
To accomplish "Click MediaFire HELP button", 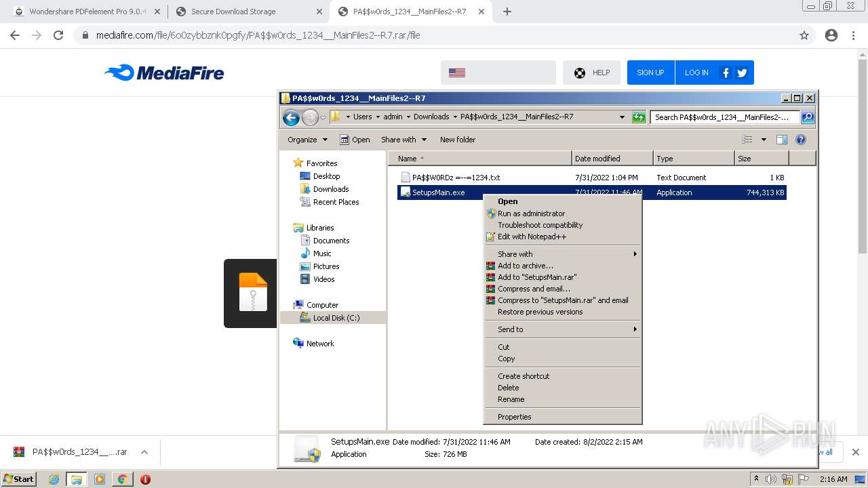I will (x=591, y=73).
